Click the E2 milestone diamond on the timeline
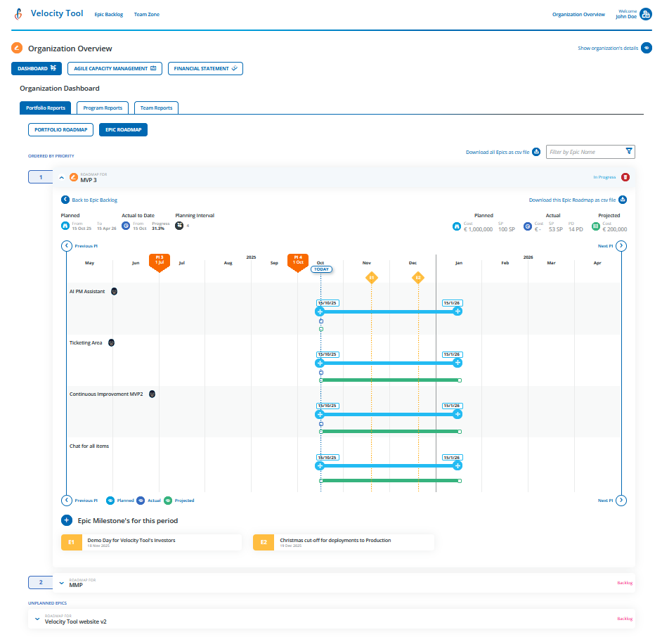The width and height of the screenshot is (662, 644). click(x=417, y=278)
